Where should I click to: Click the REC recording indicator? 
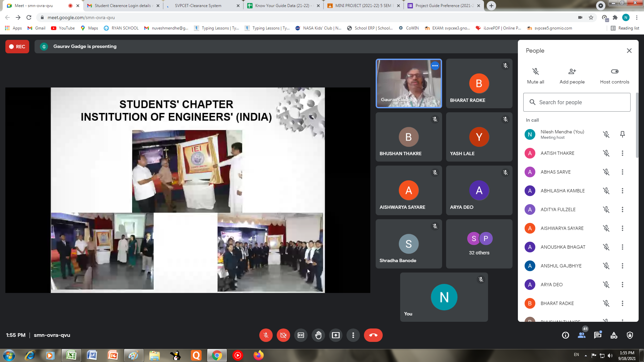coord(17,47)
